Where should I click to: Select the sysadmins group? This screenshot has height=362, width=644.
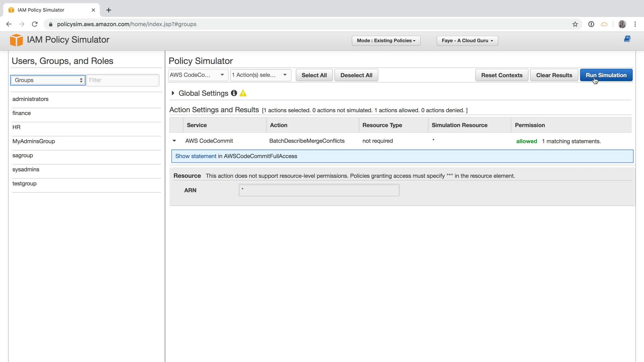[x=26, y=169]
